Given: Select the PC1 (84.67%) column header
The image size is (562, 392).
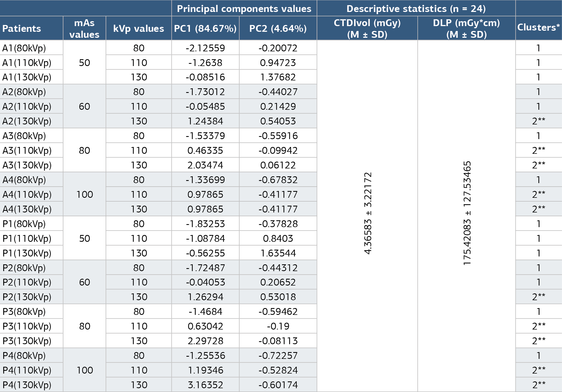Looking at the screenshot, I should point(205,28).
